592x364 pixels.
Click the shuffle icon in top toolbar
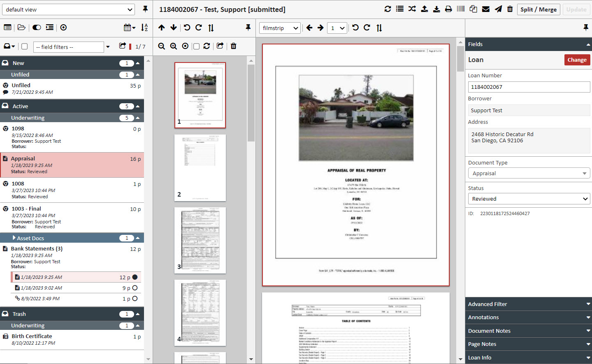(x=412, y=9)
